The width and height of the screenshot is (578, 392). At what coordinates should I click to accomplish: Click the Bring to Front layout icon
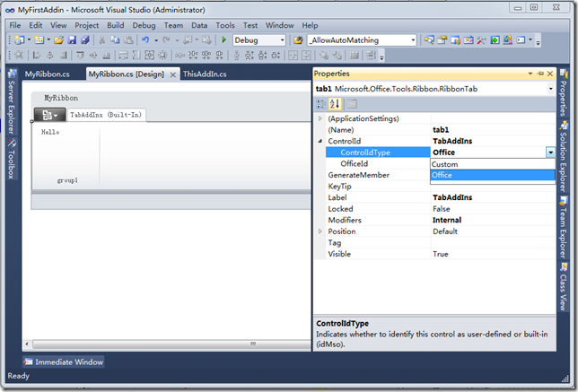click(324, 56)
